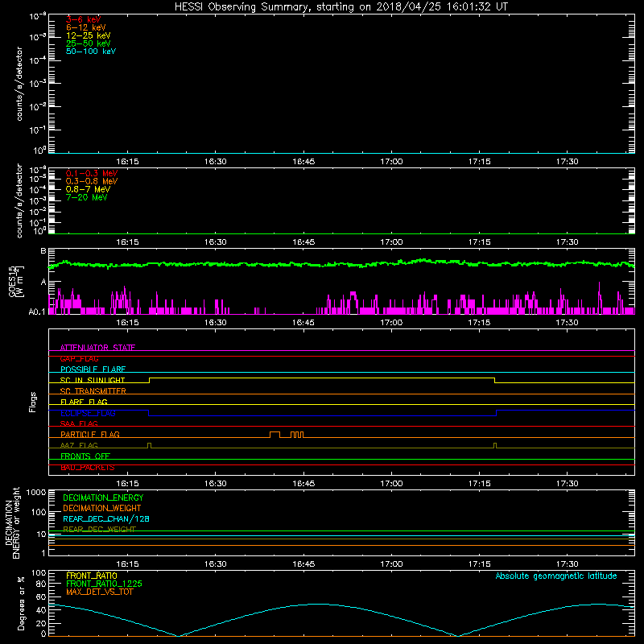Click the Degrees or % axis title
Image resolution: width=644 pixels, height=644 pixels.
click(21, 603)
